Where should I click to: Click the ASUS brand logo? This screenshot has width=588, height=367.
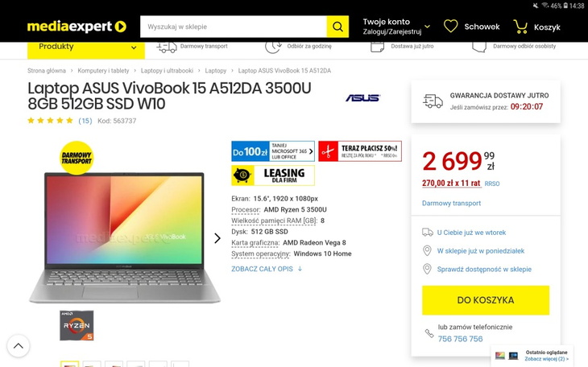[x=362, y=97]
